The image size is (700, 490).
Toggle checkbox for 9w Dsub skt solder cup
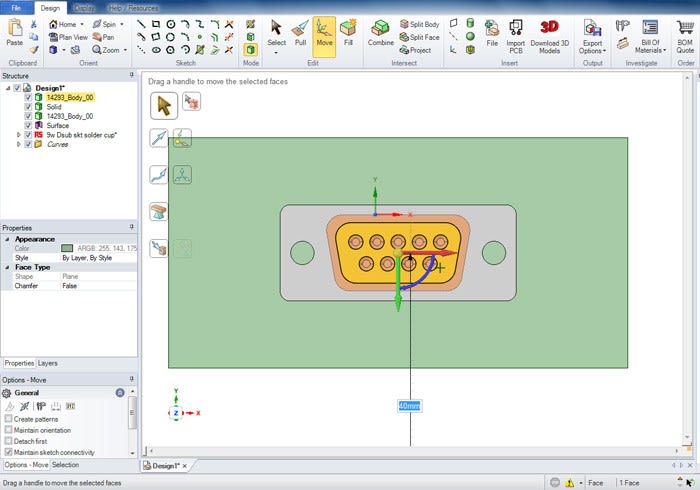[28, 135]
